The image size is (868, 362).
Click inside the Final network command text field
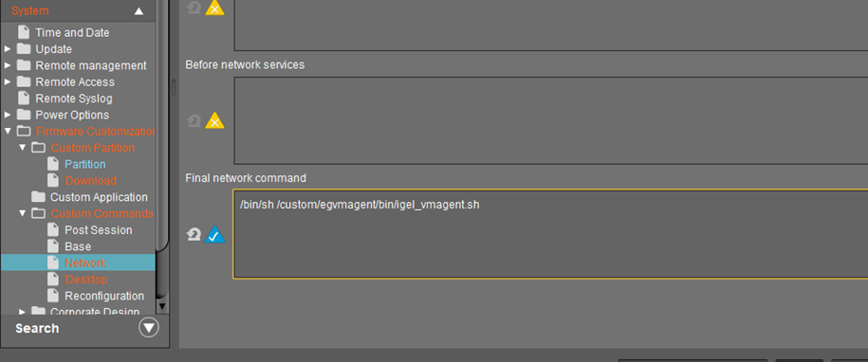tap(550, 234)
